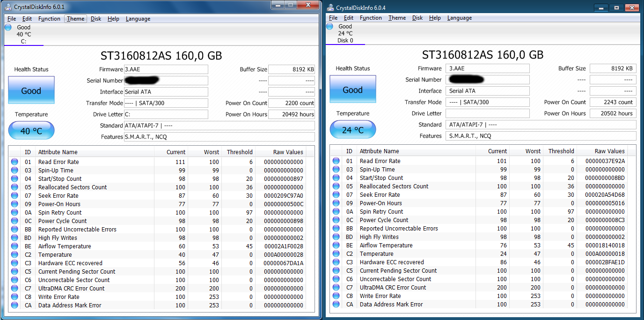Open Language menu in CrystalDiskInfo 6.0.1 window
This screenshot has width=644, height=320.
click(138, 19)
